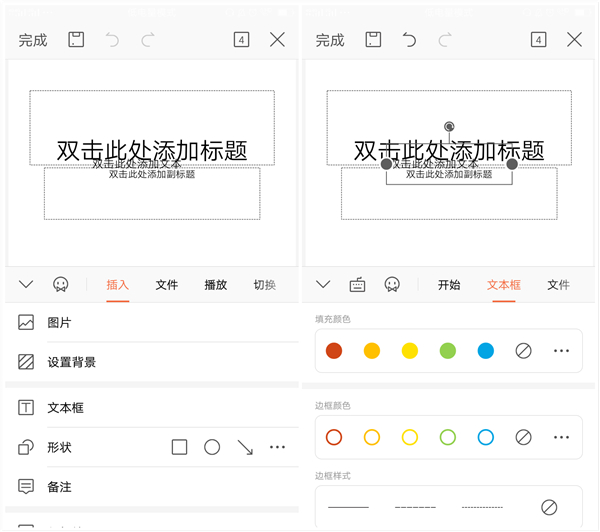Save presentation via left screen save icon

(x=76, y=39)
